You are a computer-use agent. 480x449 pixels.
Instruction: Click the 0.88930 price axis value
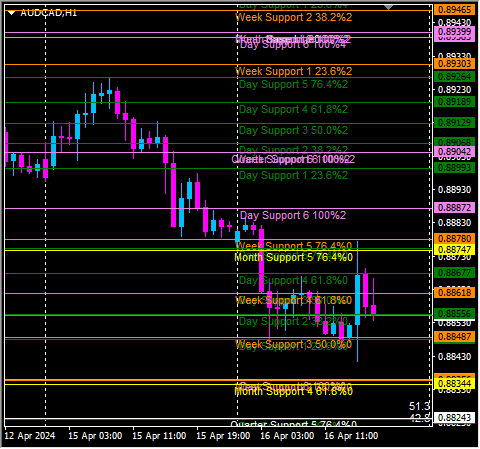[x=454, y=190]
